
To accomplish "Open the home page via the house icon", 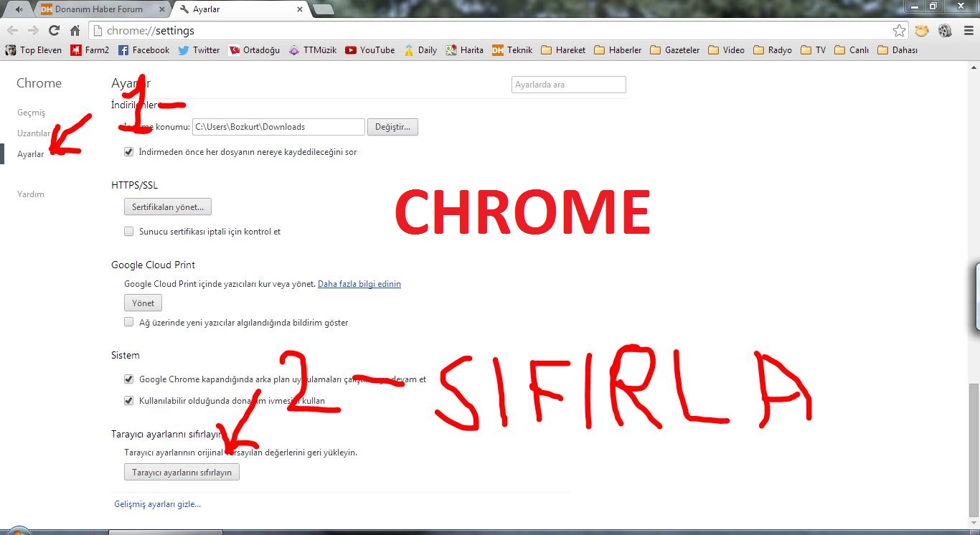I will pyautogui.click(x=75, y=31).
